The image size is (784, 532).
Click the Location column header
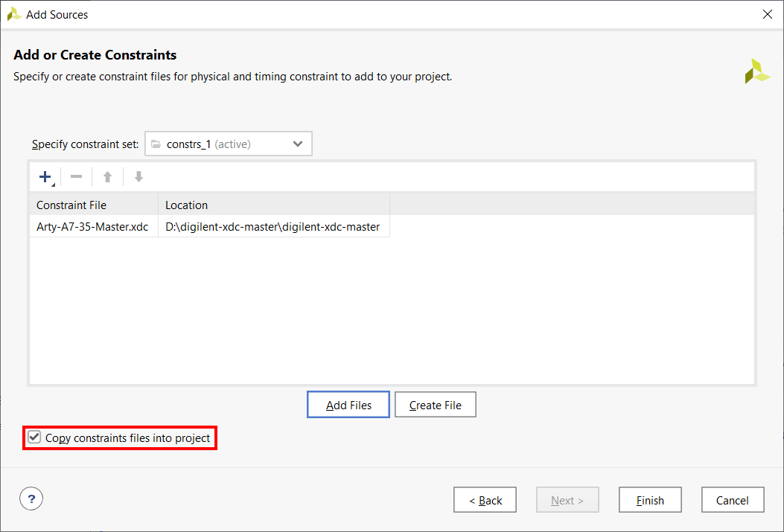pyautogui.click(x=274, y=205)
